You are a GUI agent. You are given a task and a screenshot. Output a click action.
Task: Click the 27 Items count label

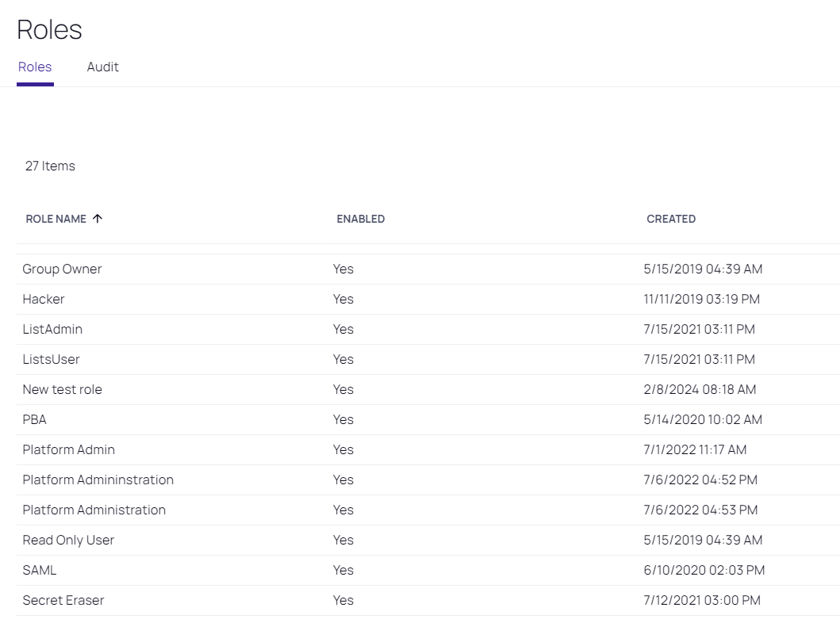coord(50,166)
